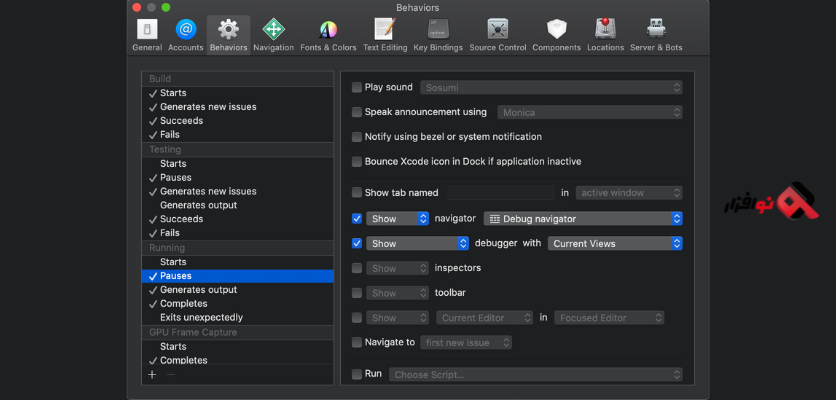The image size is (836, 400).
Task: Select Testing Generates output behavior
Action: (238, 205)
